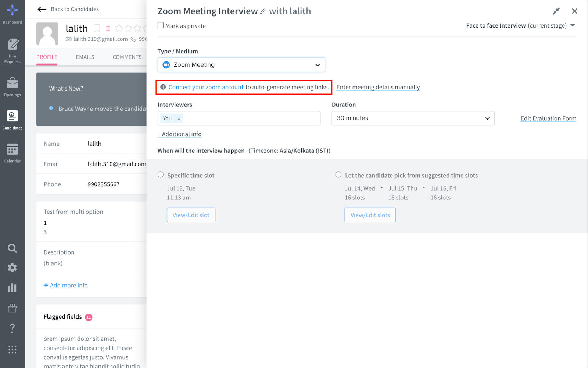
Task: Switch to the COMMENTS tab
Action: pos(127,57)
